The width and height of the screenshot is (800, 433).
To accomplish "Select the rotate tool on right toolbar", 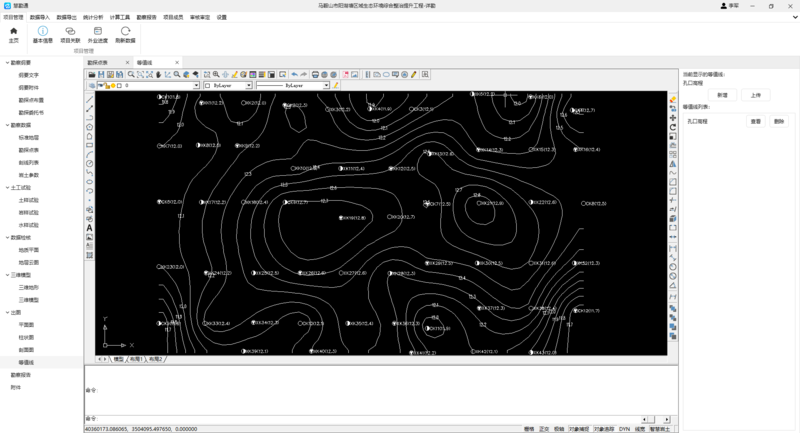I will click(x=673, y=127).
